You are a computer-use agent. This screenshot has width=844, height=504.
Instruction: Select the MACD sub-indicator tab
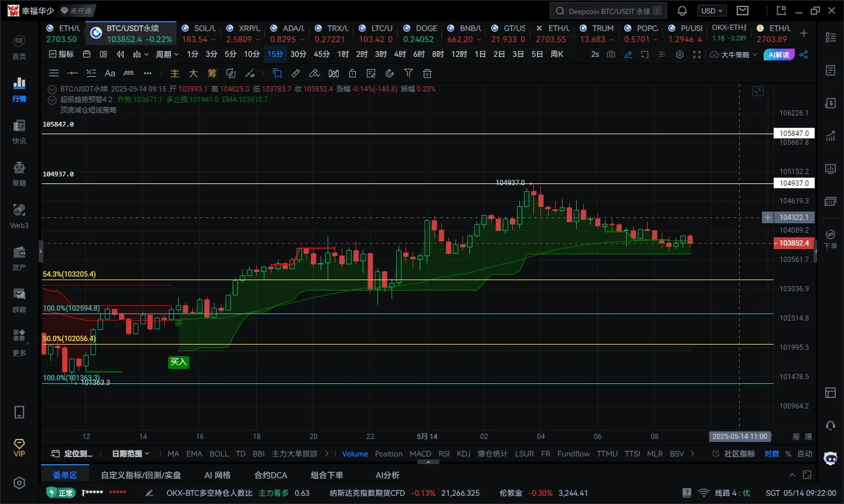(x=420, y=454)
